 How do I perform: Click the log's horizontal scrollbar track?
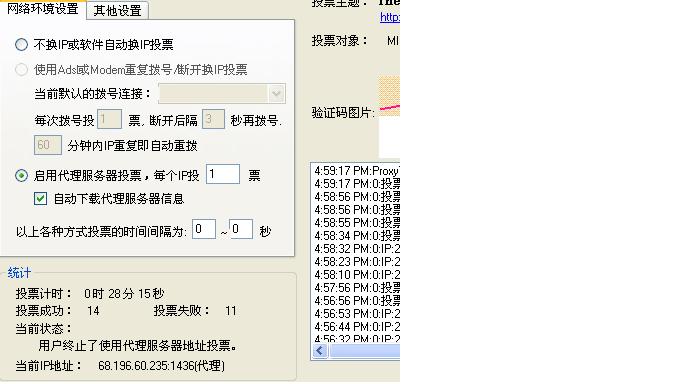365,351
